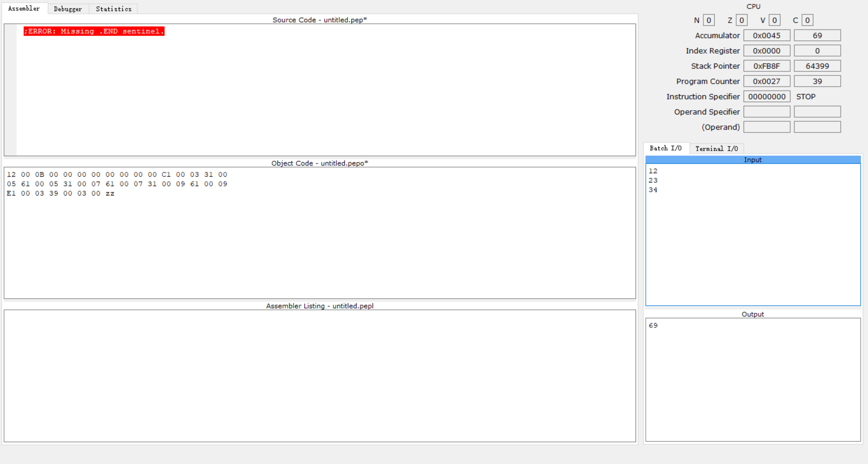Switch to Terminal I/O tab

tap(716, 148)
